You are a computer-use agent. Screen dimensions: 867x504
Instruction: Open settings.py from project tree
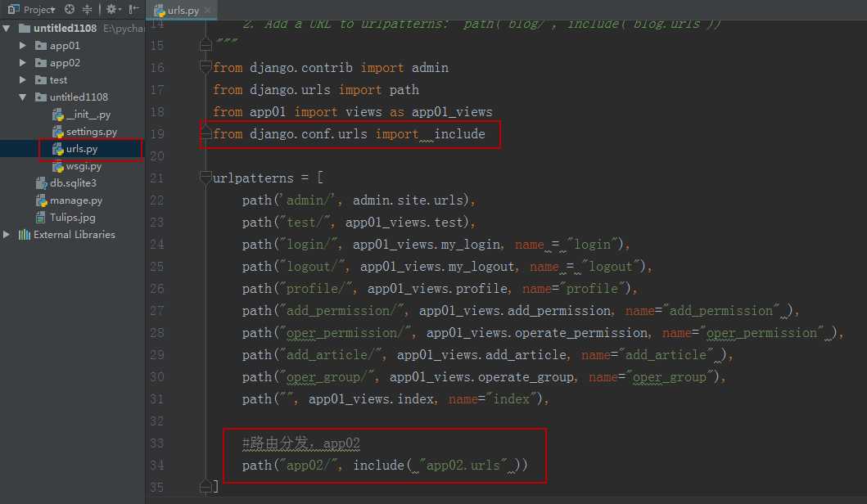91,132
